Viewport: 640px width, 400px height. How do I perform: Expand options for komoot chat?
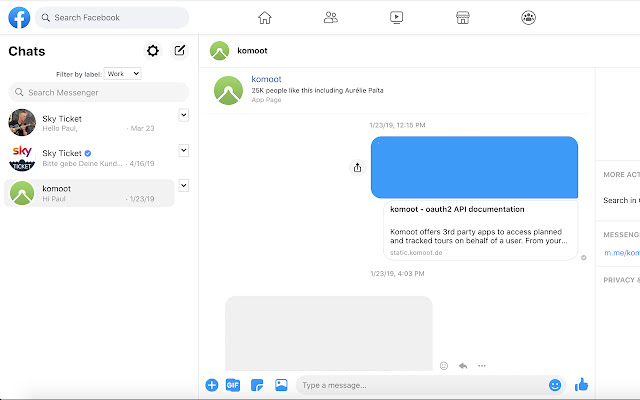[184, 186]
